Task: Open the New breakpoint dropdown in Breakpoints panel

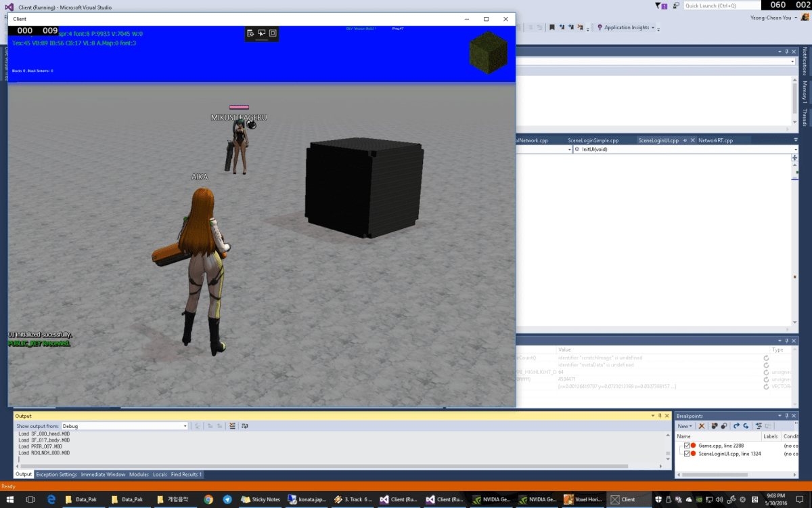Action: click(x=684, y=426)
